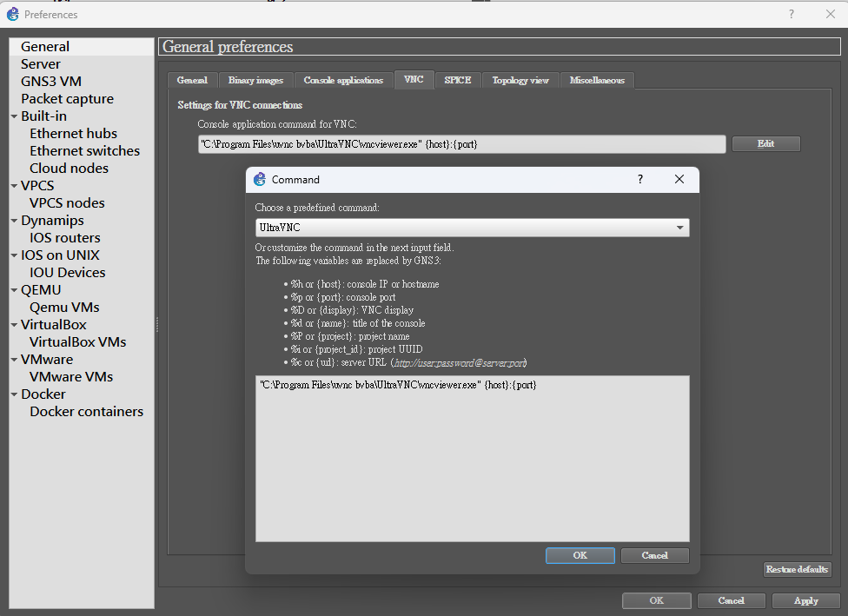This screenshot has height=616, width=848.
Task: Collapse the VirtualBox tree section
Action: pyautogui.click(x=14, y=324)
